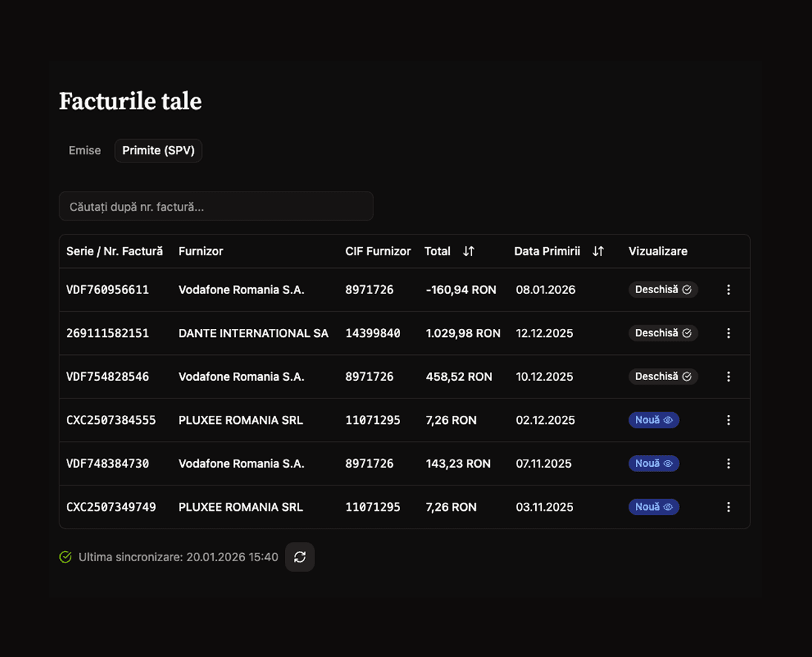
Task: Click Nouă badge on invoice CXC2507349749
Action: point(653,507)
